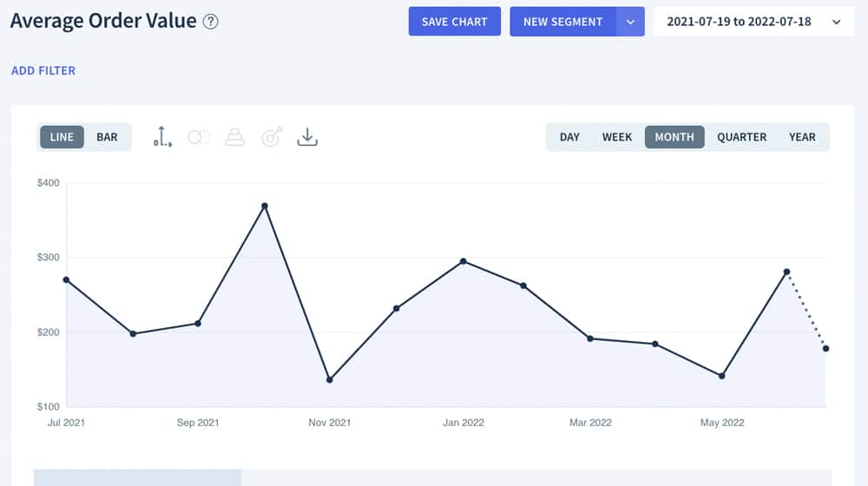
Task: Select QUARTER interval
Action: [x=741, y=137]
